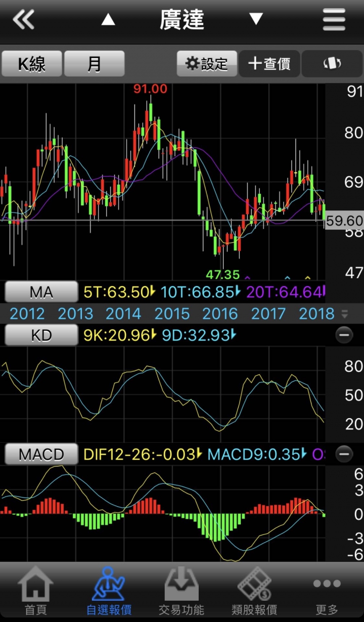Switch to next stock with down triangle
The width and height of the screenshot is (364, 622).
pos(256,19)
